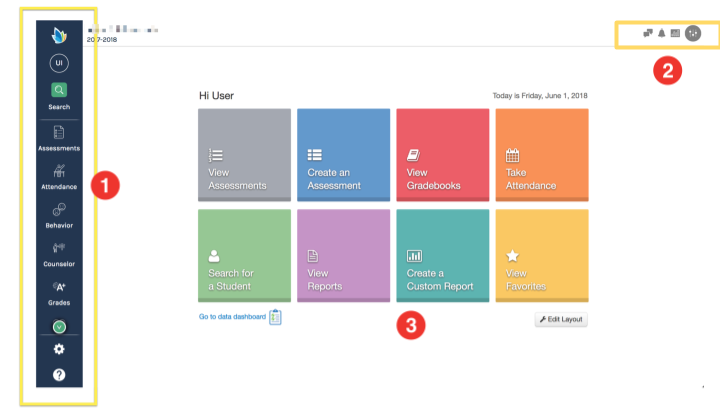The image size is (720, 418).
Task: Open the Behavior module
Action: [58, 213]
